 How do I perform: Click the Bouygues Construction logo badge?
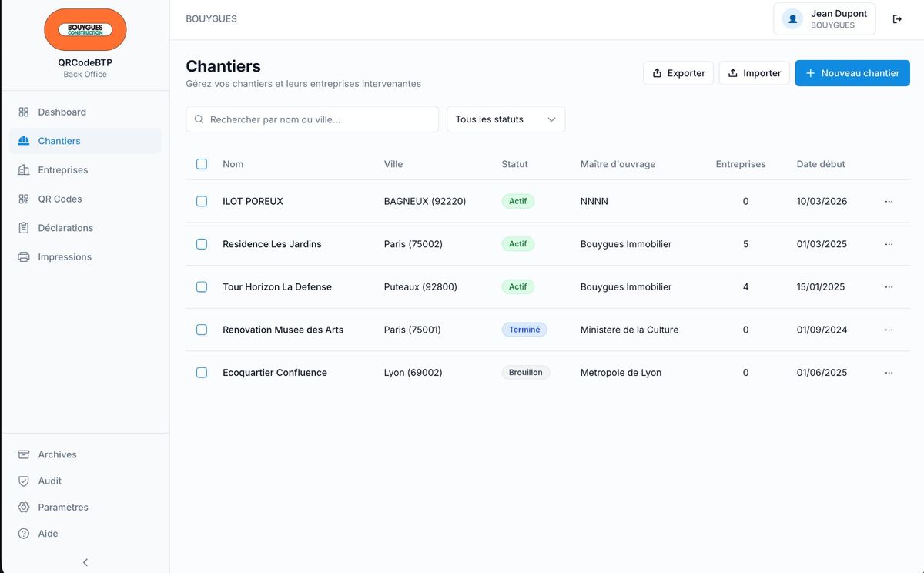click(x=85, y=29)
